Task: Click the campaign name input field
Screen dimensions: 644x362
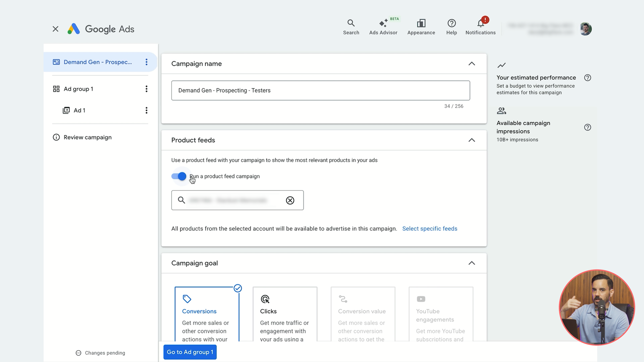Action: point(320,90)
